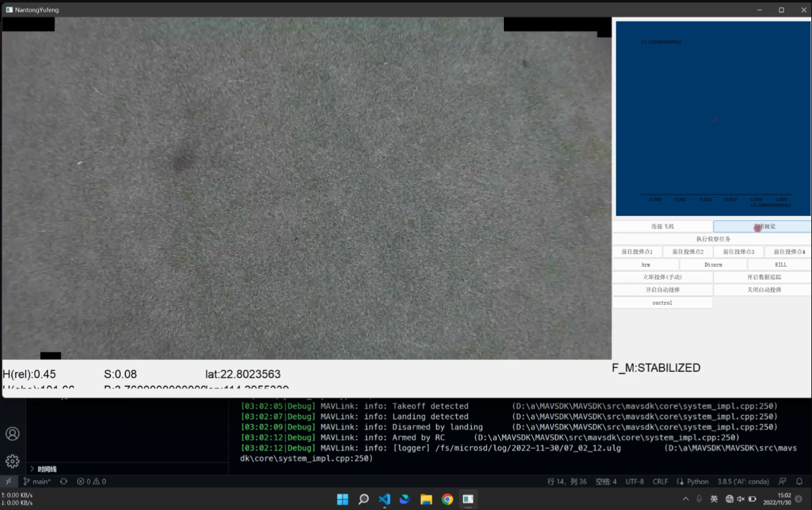Viewport: 812px width, 510px height.
Task: Click the grass camera video feed
Action: 307,188
